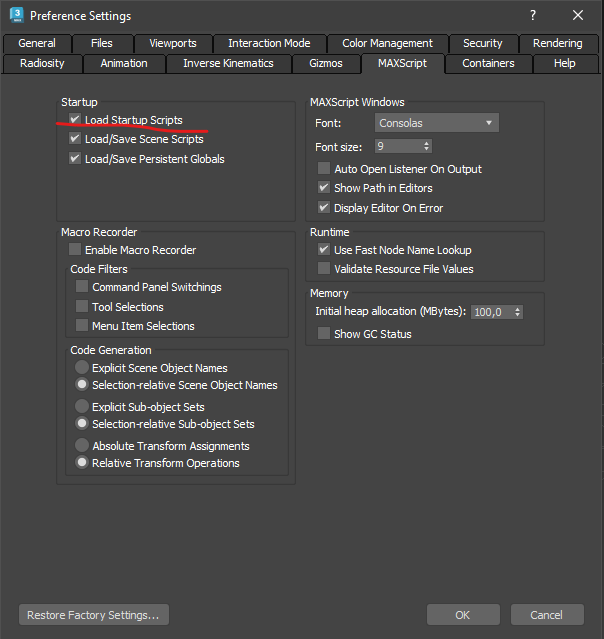Open the Containers tab
The width and height of the screenshot is (604, 639).
point(488,64)
